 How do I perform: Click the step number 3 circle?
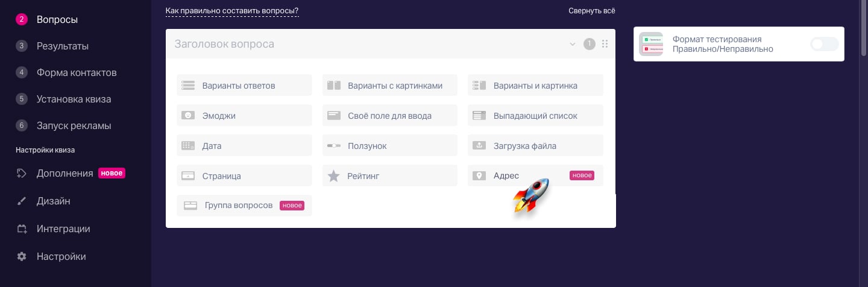point(22,46)
